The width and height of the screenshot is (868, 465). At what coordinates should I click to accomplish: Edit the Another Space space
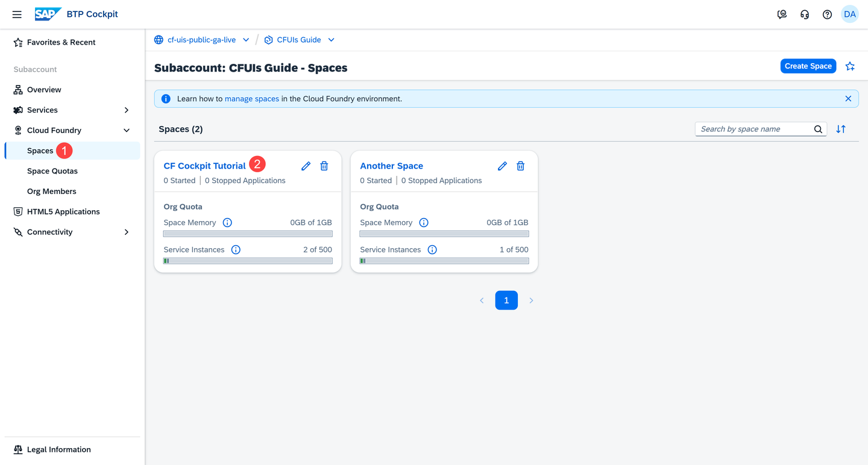pos(502,166)
